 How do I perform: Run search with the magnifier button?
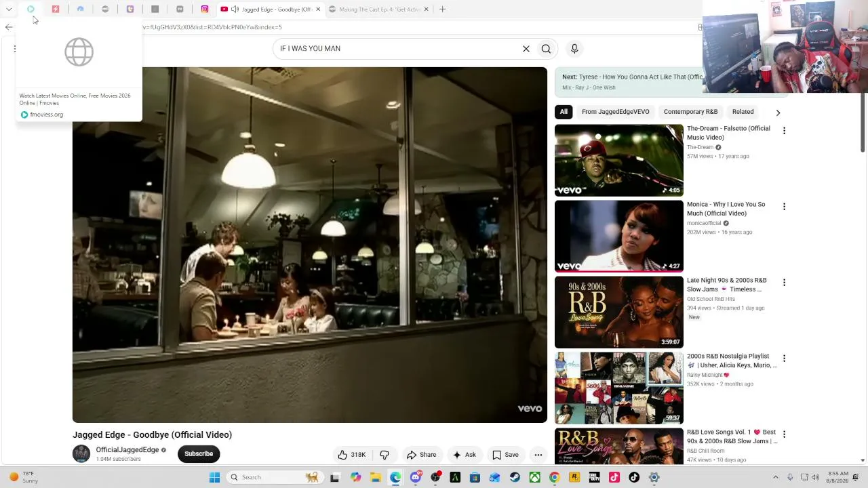coord(546,49)
